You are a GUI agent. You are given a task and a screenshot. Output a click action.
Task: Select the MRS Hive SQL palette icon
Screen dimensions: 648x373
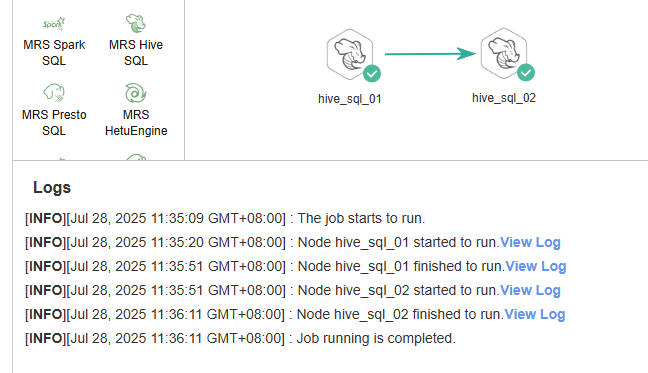coord(136,23)
